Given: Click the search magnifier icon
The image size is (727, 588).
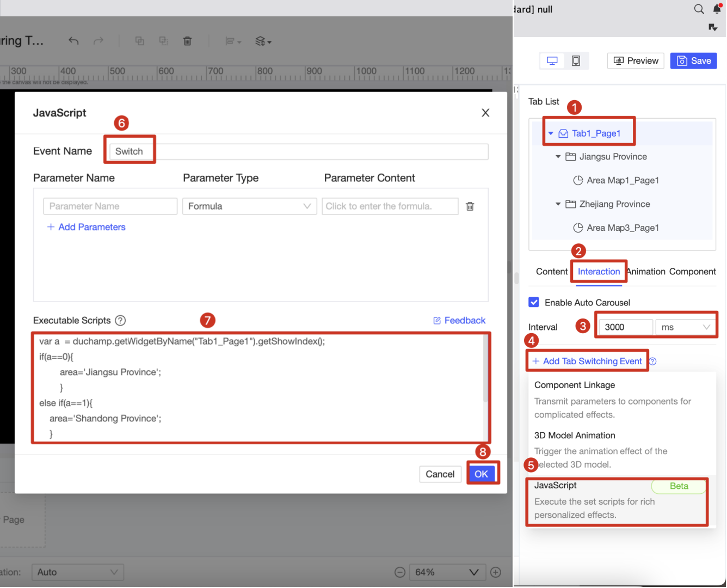Looking at the screenshot, I should coord(699,9).
